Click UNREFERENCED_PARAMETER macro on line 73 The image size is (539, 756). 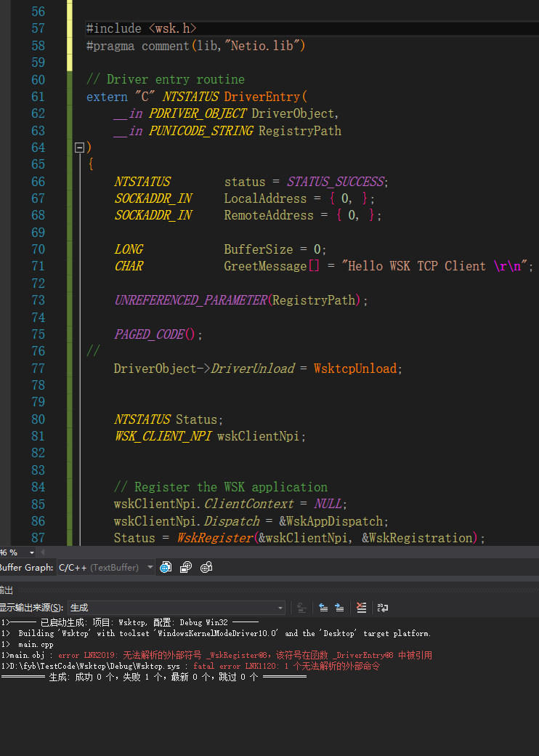[x=190, y=300]
